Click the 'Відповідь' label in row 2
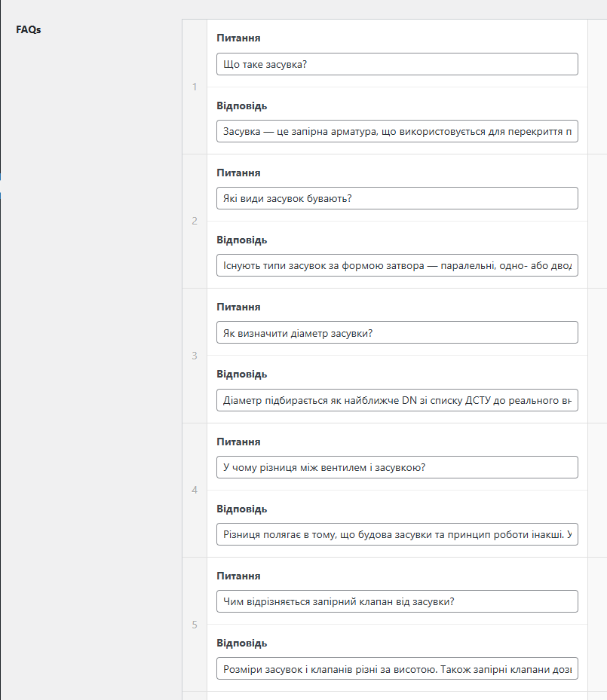This screenshot has width=607, height=700. [241, 240]
